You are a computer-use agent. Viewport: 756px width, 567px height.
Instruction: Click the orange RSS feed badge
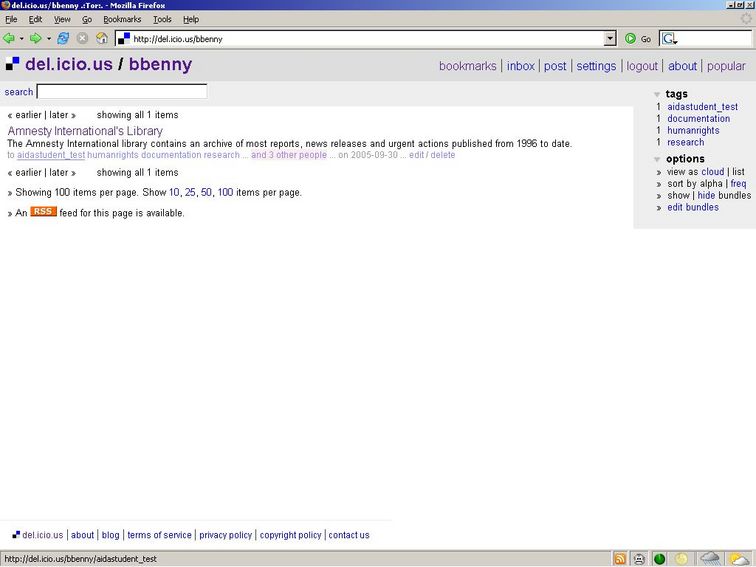pos(43,212)
